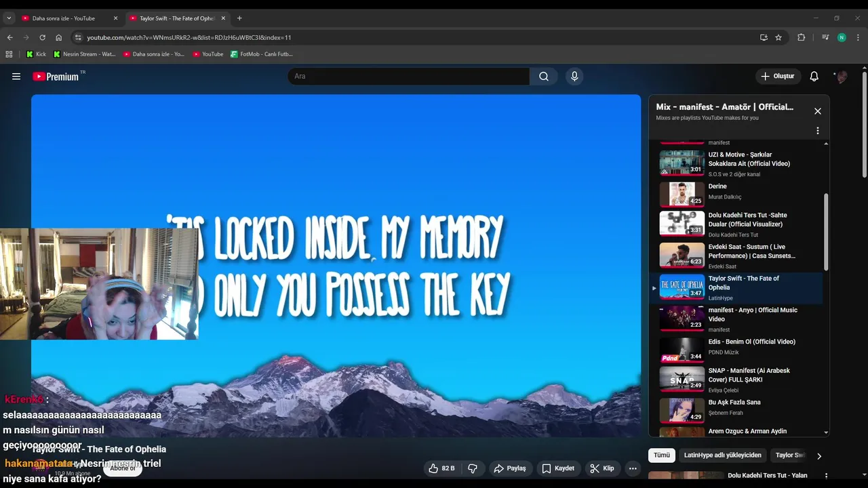Image resolution: width=868 pixels, height=488 pixels.
Task: Open the FotMob bookmark
Action: point(262,54)
